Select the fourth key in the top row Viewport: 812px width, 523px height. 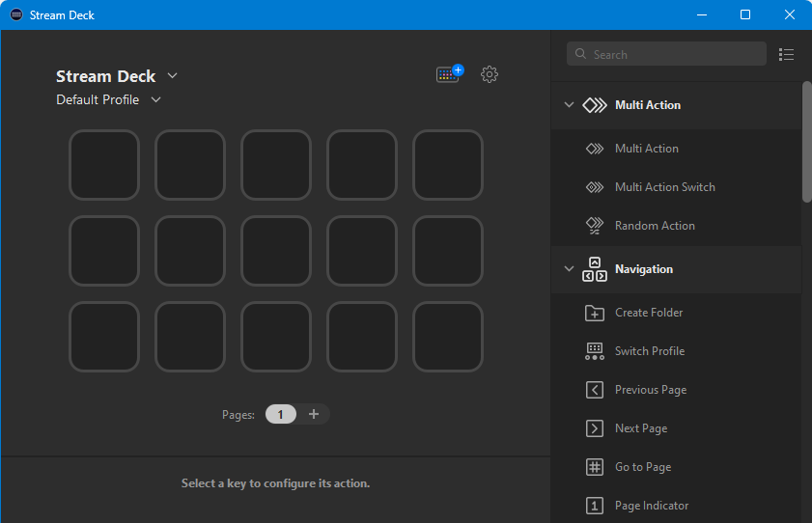(x=362, y=165)
